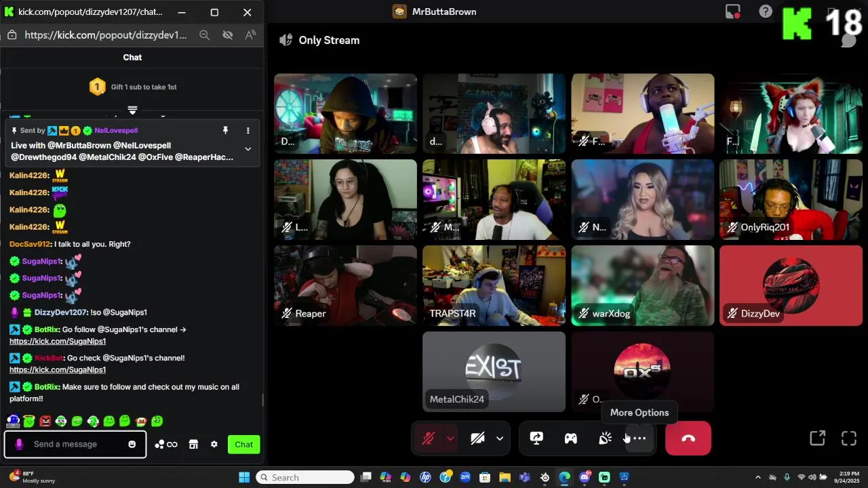Open pinned message three-dot menu
Viewport: 868px width, 488px height.
point(248,130)
